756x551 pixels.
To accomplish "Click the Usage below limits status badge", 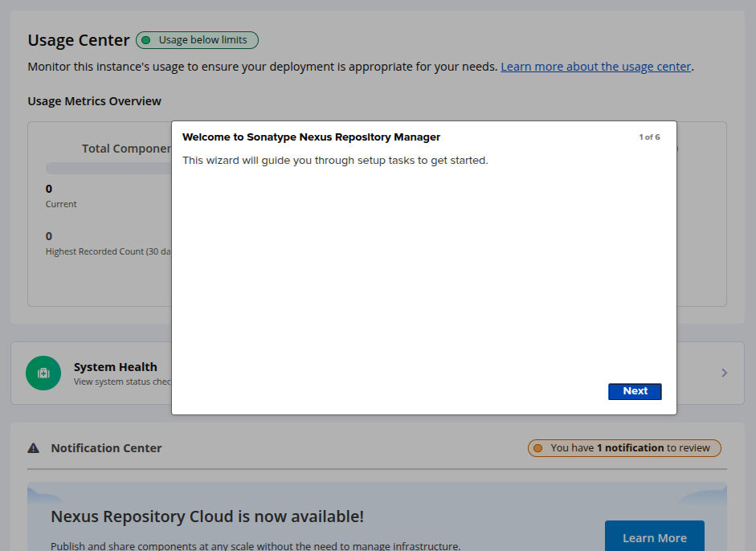I will [197, 40].
